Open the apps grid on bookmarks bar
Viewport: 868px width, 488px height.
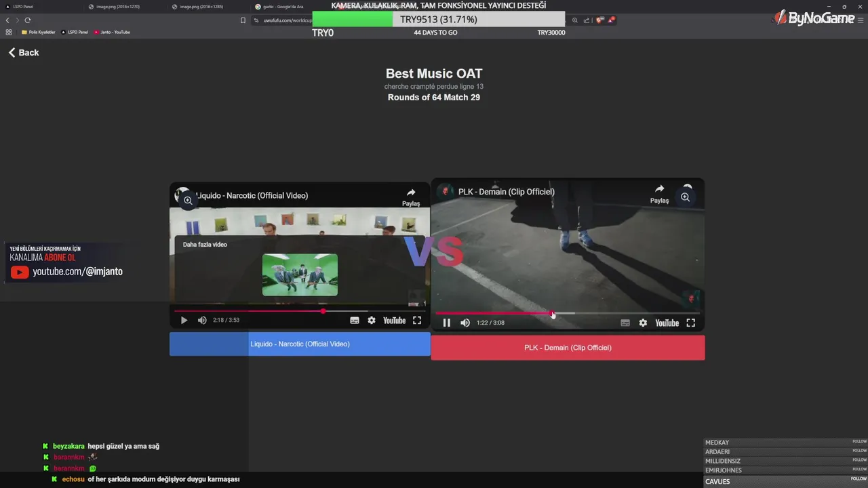(x=9, y=32)
